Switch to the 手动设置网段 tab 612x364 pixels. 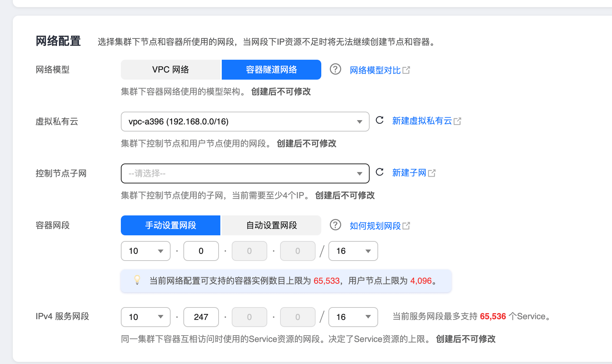click(x=170, y=225)
